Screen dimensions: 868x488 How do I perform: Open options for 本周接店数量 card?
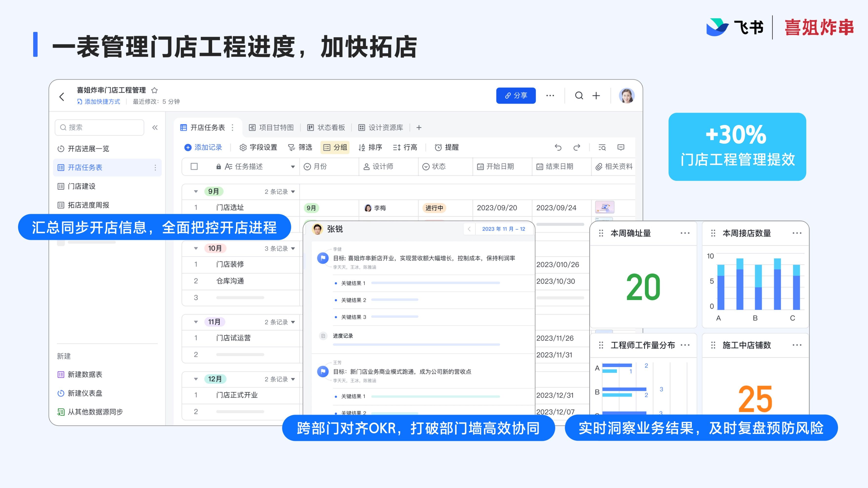tap(797, 233)
